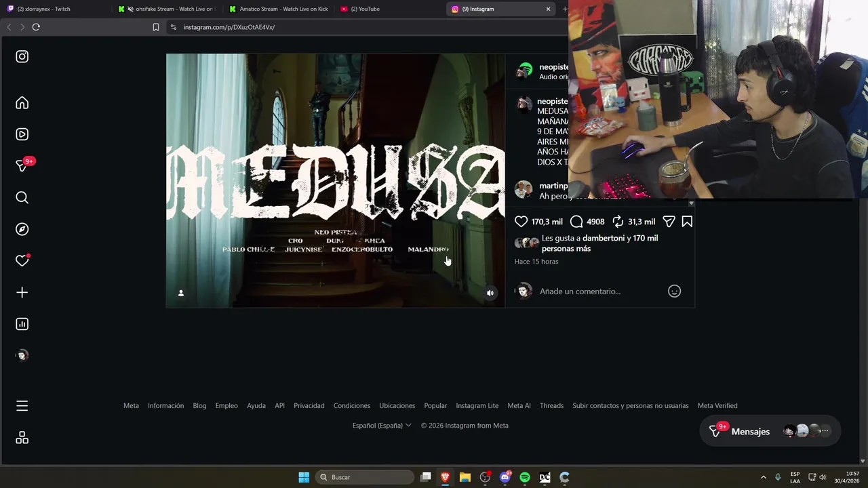Open the Meta Verified footer link
Screen dimensions: 868x488
pos(717,405)
